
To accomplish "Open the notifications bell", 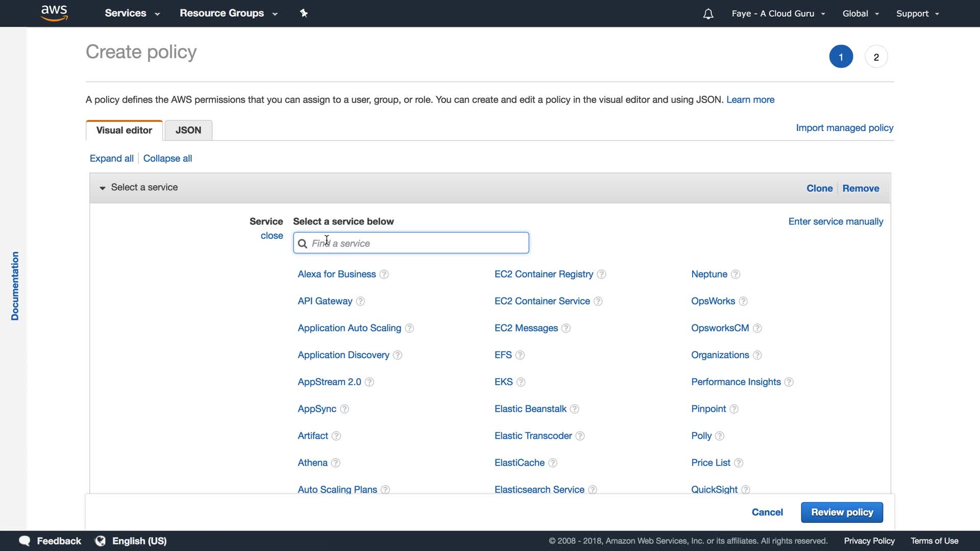I will pos(708,14).
